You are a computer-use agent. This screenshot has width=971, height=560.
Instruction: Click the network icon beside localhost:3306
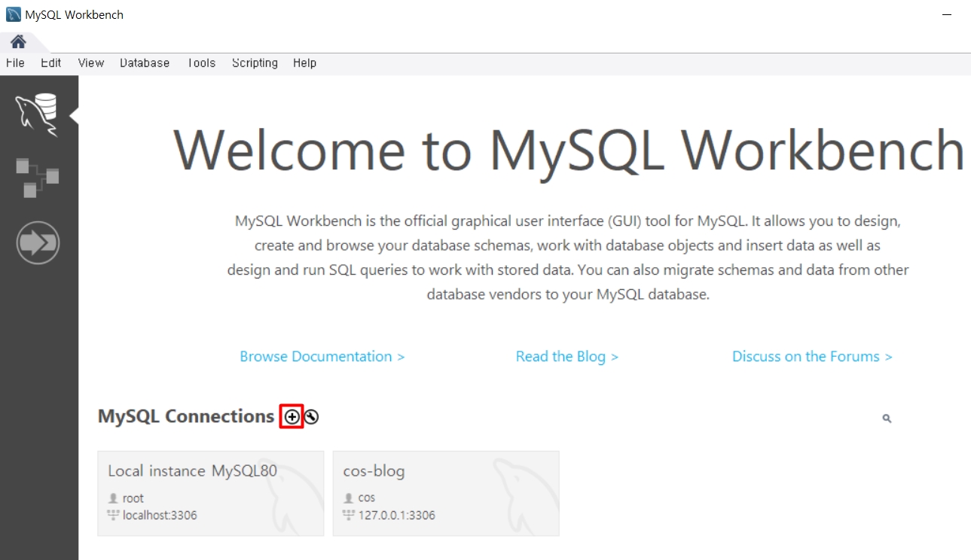tap(114, 516)
